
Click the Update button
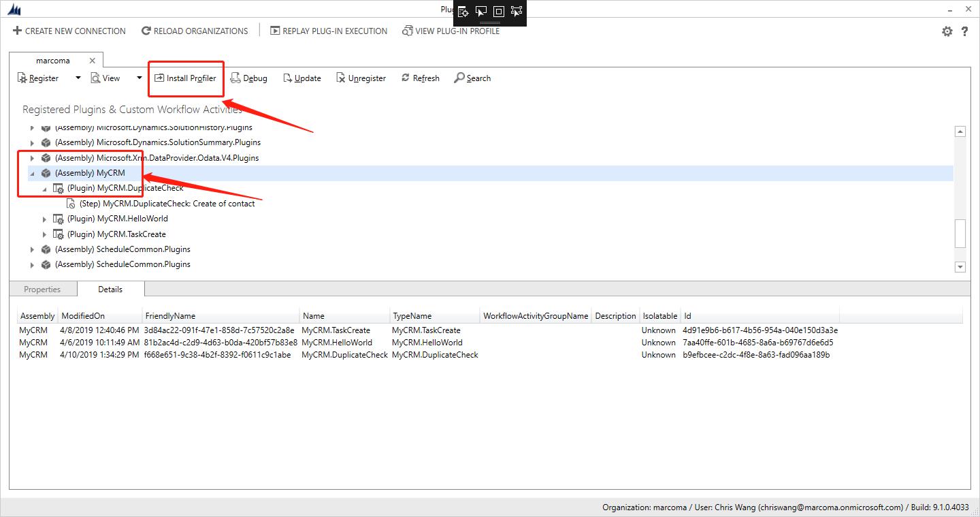point(301,78)
